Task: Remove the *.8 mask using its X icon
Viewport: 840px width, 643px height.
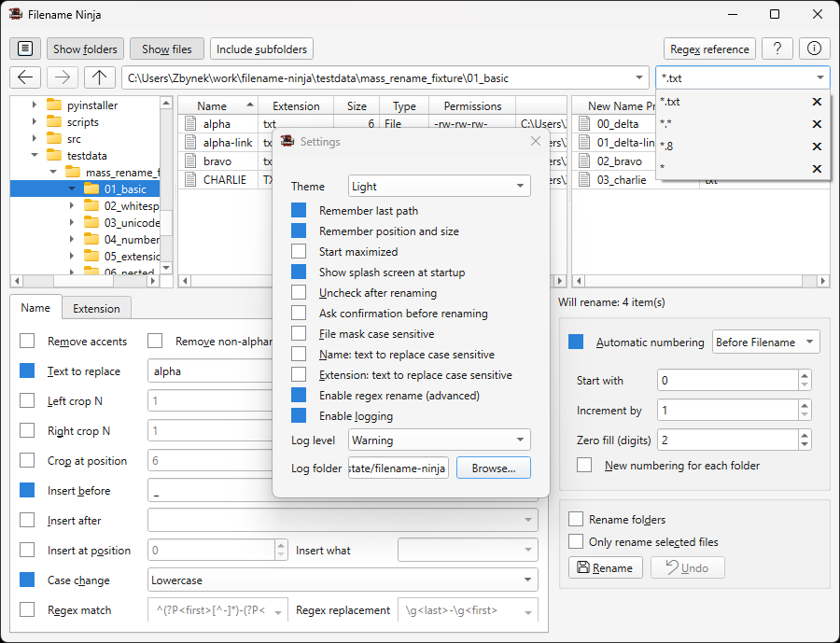Action: coord(818,147)
